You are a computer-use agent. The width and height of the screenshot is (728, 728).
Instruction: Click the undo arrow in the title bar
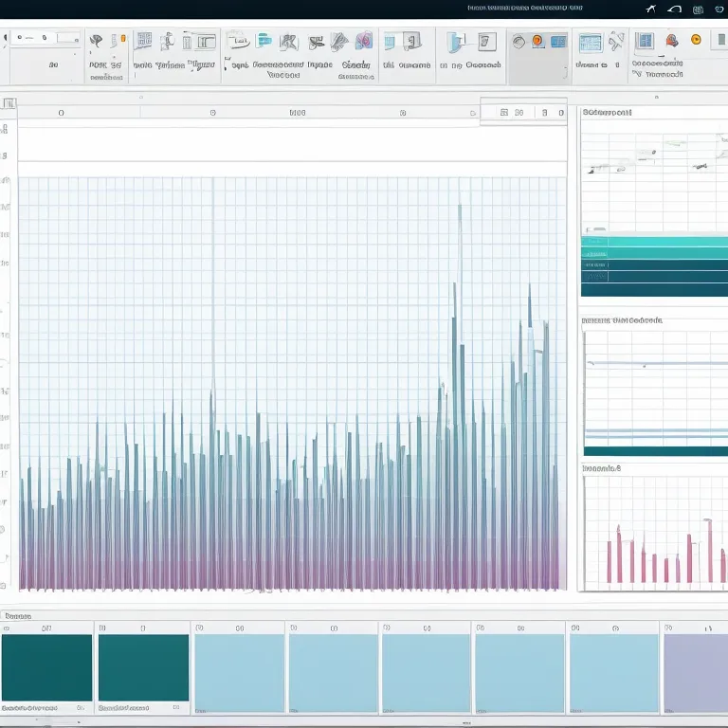point(674,9)
